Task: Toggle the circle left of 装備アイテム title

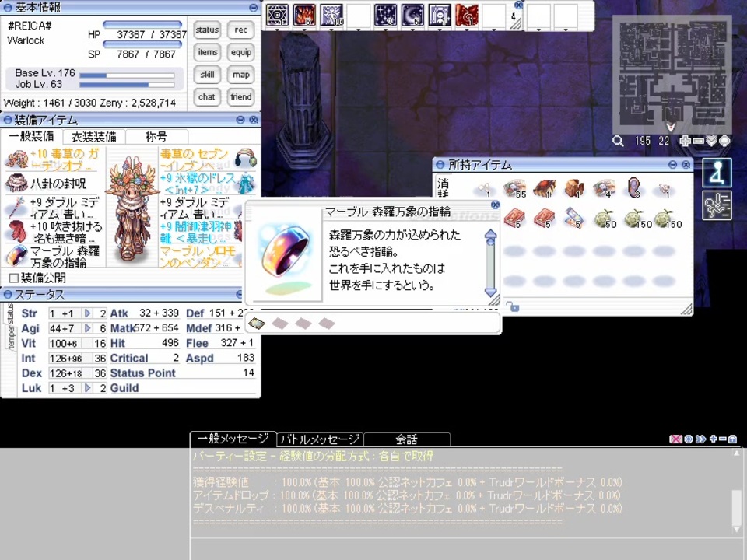Action: click(x=8, y=120)
